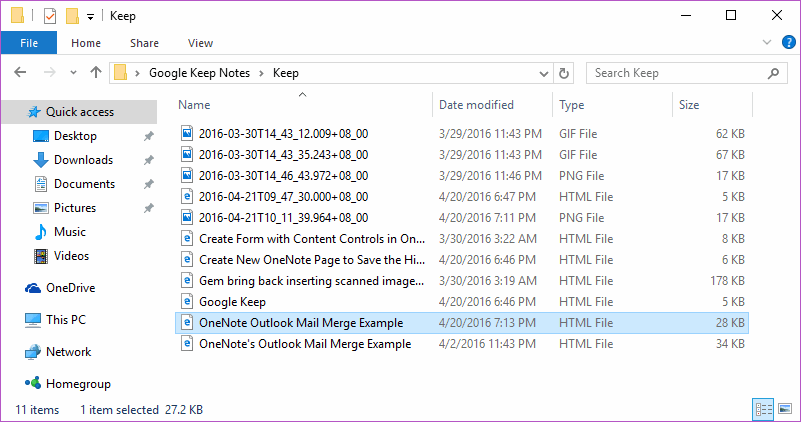The height and width of the screenshot is (422, 801).
Task: Open the recent locations dropdown arrow
Action: click(x=73, y=73)
